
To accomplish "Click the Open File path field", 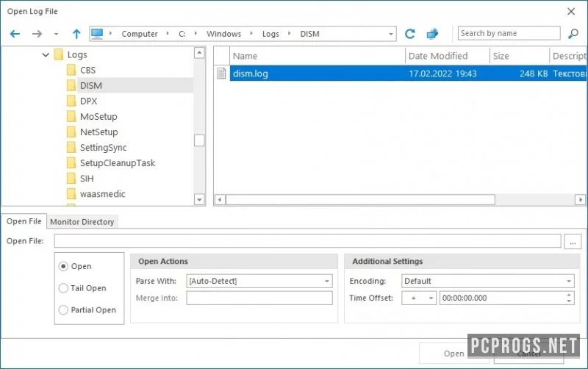I will click(x=307, y=241).
